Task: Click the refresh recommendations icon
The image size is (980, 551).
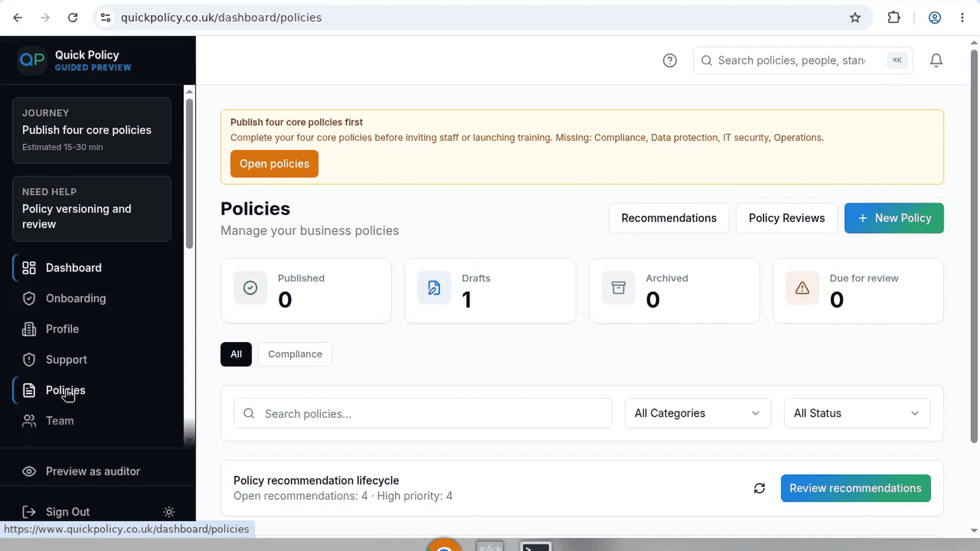Action: click(x=759, y=488)
